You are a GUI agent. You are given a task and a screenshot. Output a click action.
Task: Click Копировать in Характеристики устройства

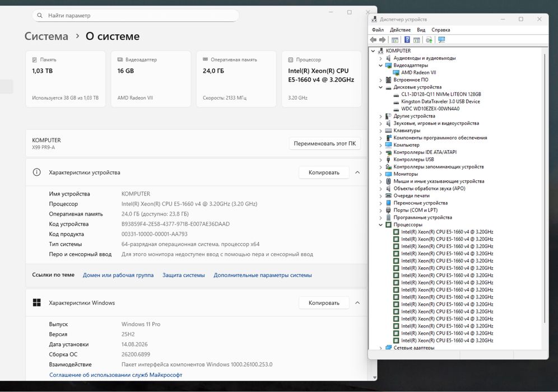pos(324,172)
